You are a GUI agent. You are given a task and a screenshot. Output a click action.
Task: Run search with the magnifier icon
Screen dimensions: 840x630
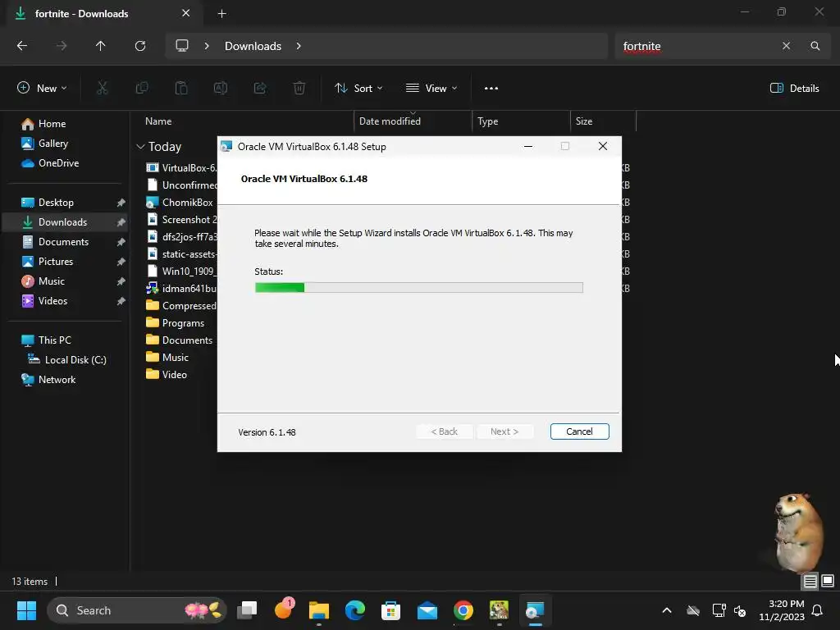[x=815, y=46]
